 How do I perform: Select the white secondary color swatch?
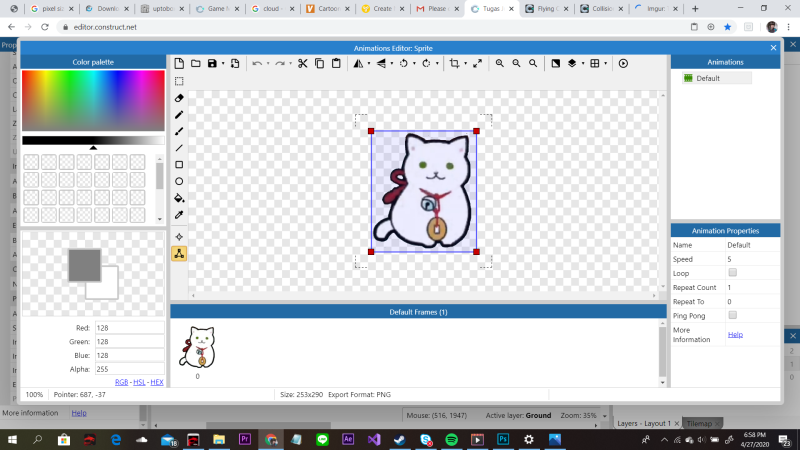[x=109, y=288]
